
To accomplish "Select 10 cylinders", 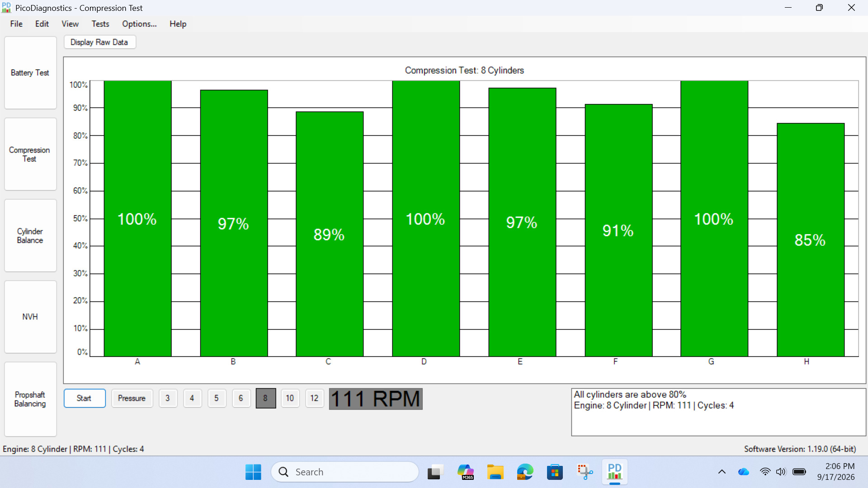I will [290, 398].
